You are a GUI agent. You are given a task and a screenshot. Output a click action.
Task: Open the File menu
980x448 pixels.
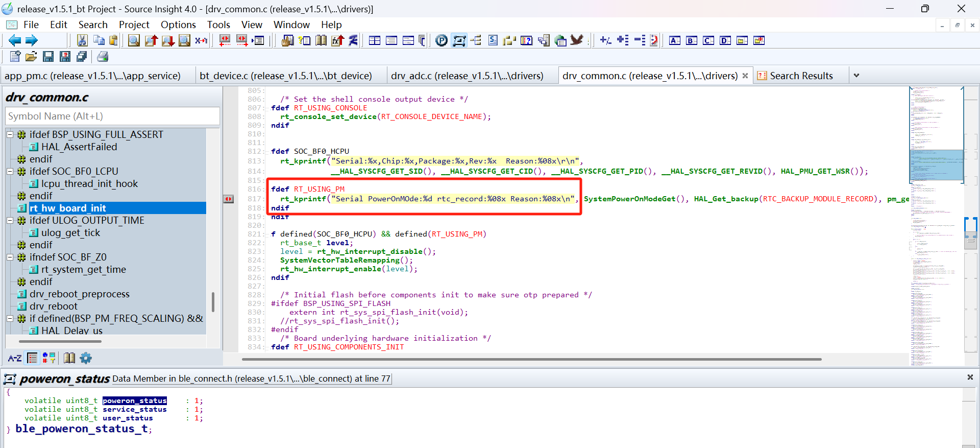[x=31, y=25]
